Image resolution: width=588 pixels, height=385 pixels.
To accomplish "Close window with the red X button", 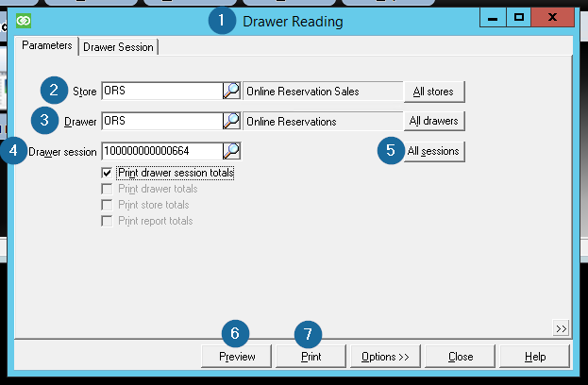I will pos(552,18).
